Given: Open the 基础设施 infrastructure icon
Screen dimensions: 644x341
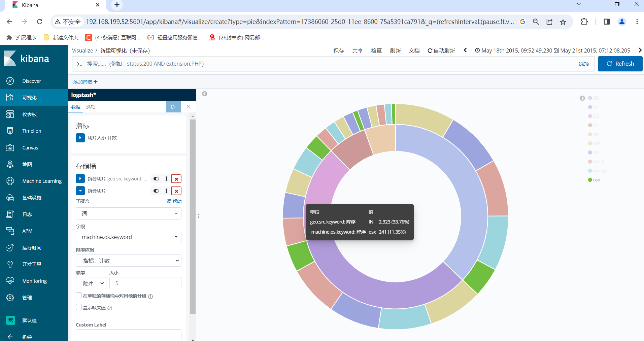Looking at the screenshot, I should (10, 198).
